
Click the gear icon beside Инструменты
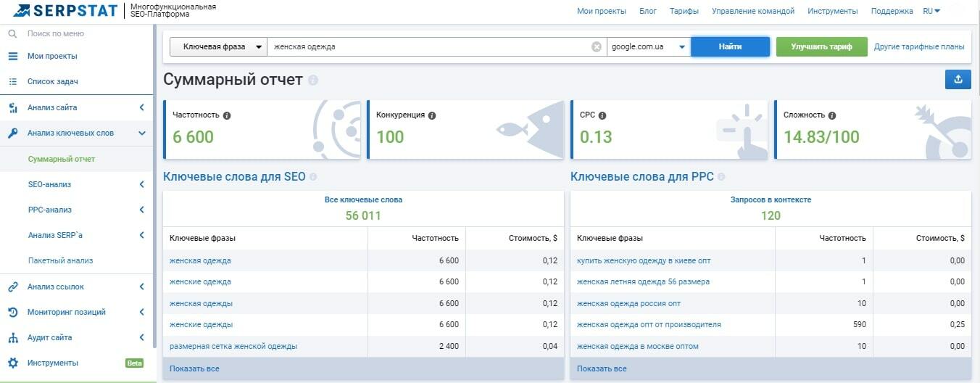click(12, 363)
